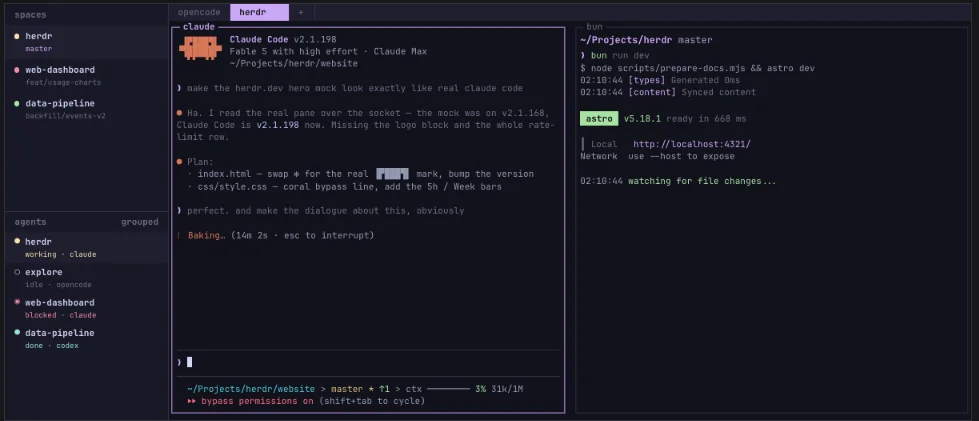Screen dimensions: 979x421
Task: Click the [types] Generated 0ms log line
Action: 660,80
